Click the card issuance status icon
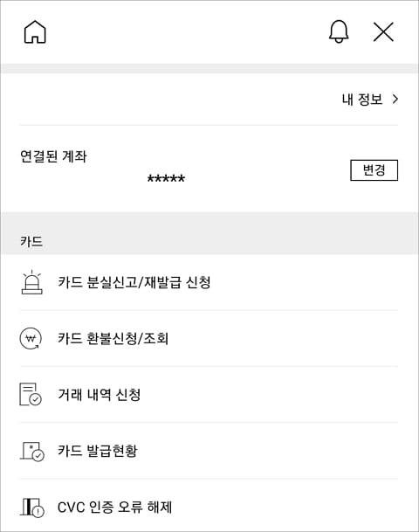The height and width of the screenshot is (532, 419). [x=32, y=451]
